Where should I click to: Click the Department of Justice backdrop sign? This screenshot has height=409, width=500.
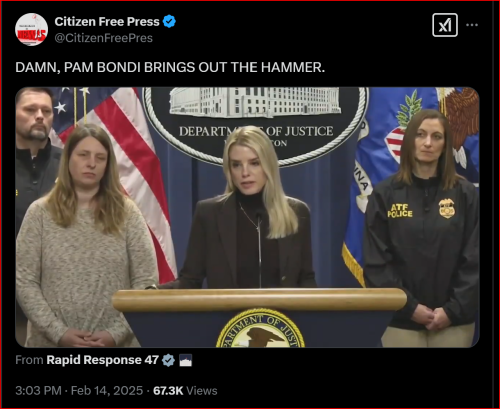click(256, 127)
